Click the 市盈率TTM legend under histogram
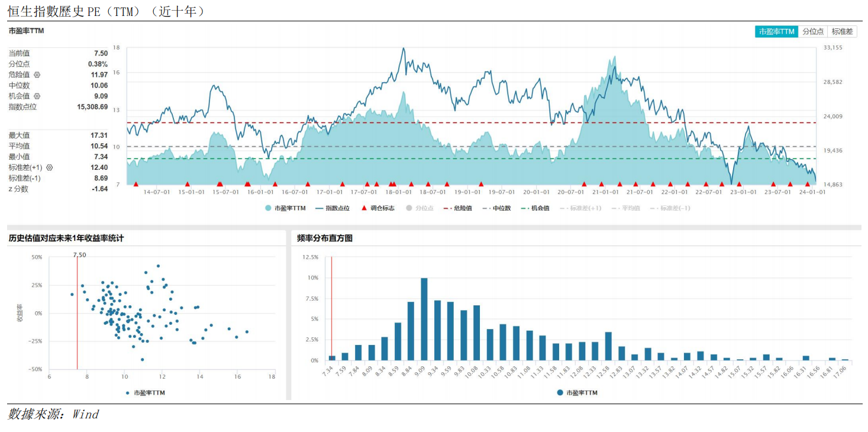The width and height of the screenshot is (868, 432). pos(577,392)
